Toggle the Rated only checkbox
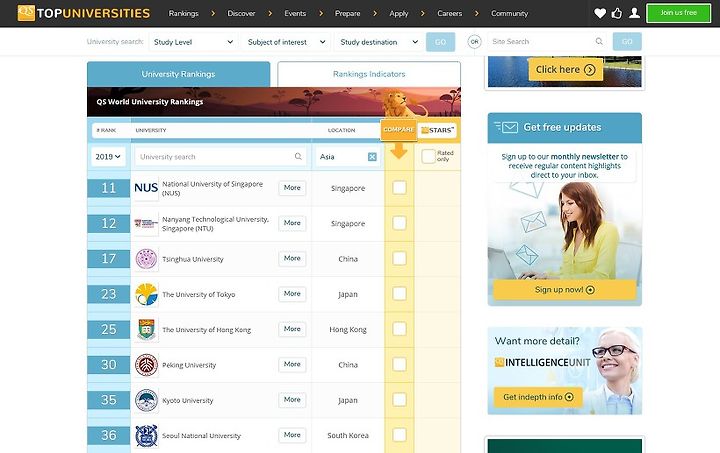 (428, 156)
